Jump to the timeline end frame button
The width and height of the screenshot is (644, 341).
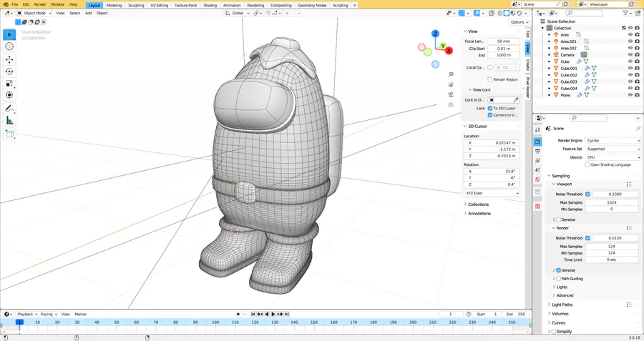287,315
